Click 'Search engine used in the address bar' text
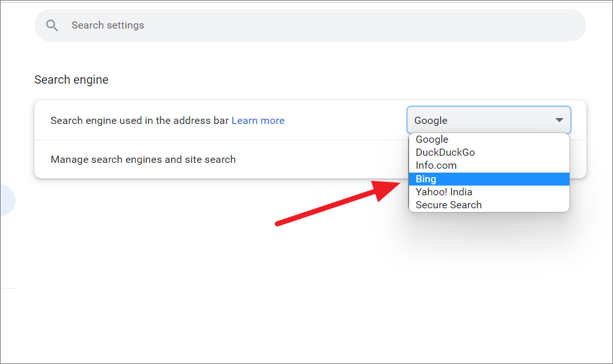The width and height of the screenshot is (613, 364). [140, 121]
